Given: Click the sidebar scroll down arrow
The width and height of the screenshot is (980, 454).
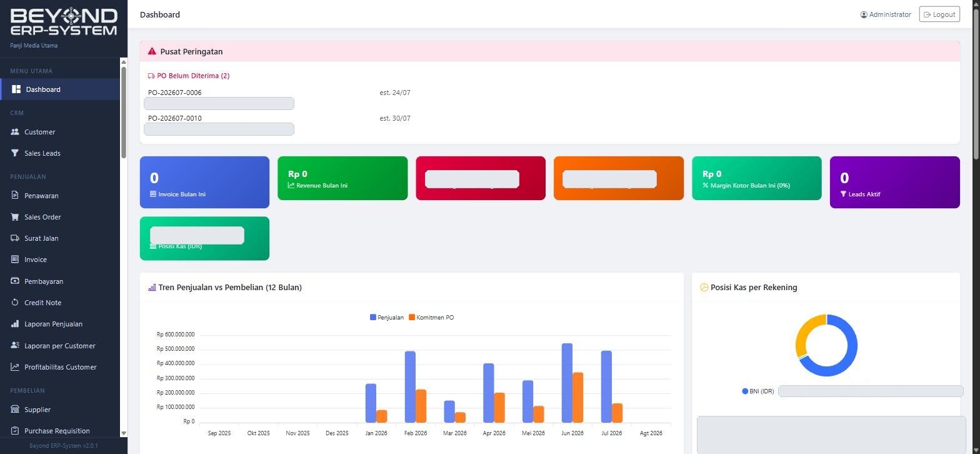Looking at the screenshot, I should click(x=124, y=433).
